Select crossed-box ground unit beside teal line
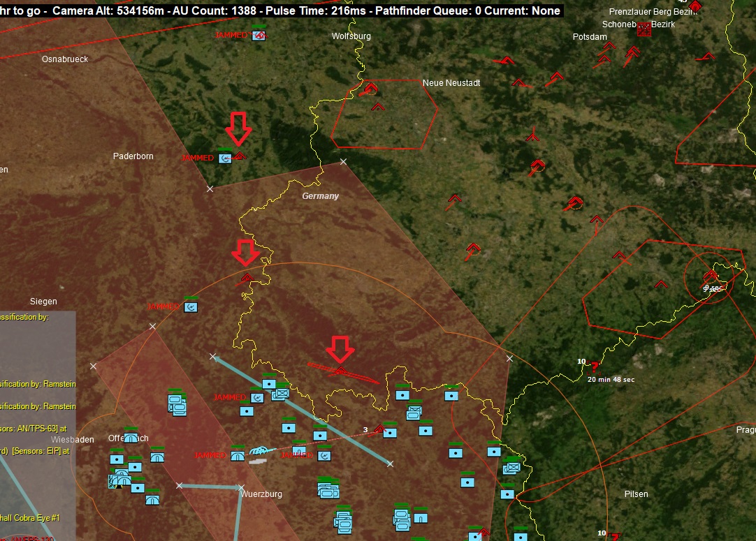This screenshot has width=756, height=541. click(x=282, y=394)
